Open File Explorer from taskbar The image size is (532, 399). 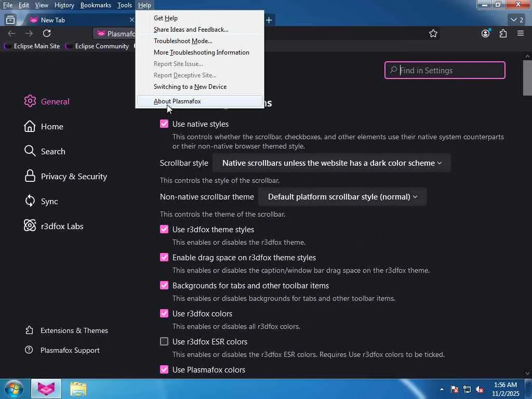[x=78, y=389]
